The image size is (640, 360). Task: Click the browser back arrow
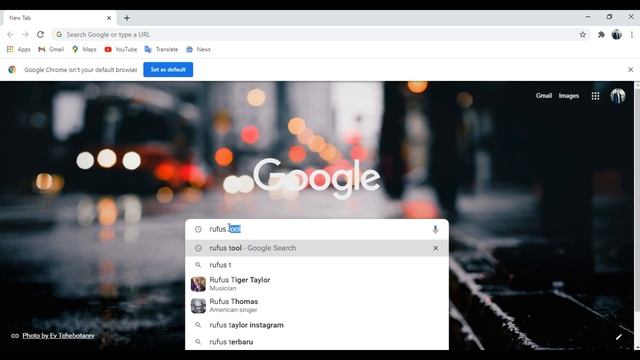[x=10, y=35]
